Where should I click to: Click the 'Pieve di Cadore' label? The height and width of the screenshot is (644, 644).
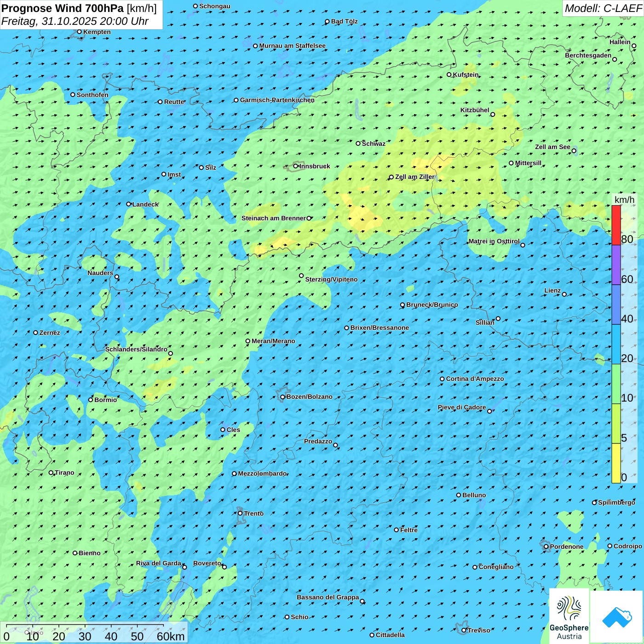coord(462,408)
